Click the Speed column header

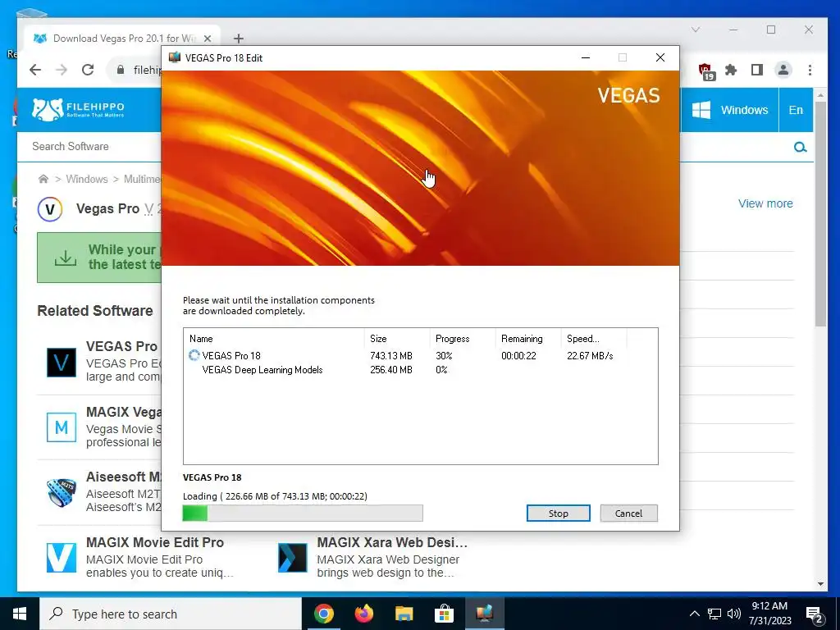593,339
